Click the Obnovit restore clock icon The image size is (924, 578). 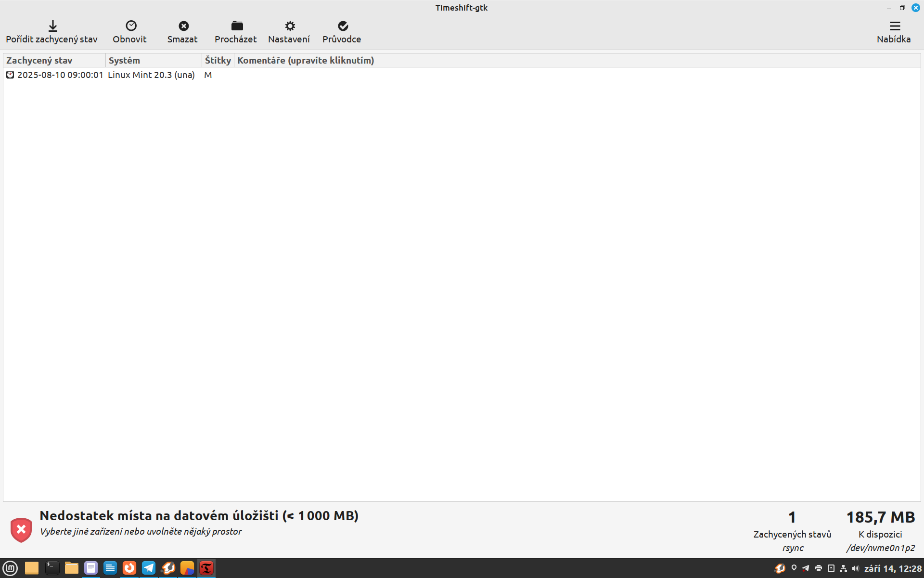(x=131, y=26)
